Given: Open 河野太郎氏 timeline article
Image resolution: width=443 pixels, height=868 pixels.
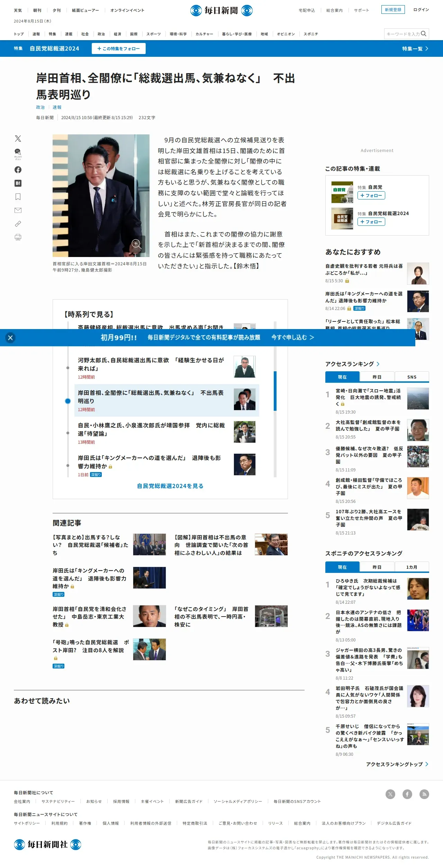Looking at the screenshot, I should click(x=152, y=364).
